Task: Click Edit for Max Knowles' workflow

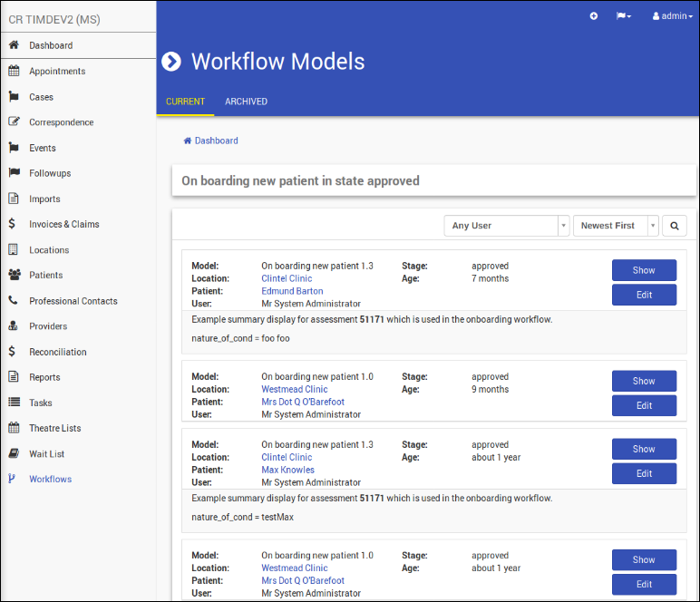Action: coord(644,473)
